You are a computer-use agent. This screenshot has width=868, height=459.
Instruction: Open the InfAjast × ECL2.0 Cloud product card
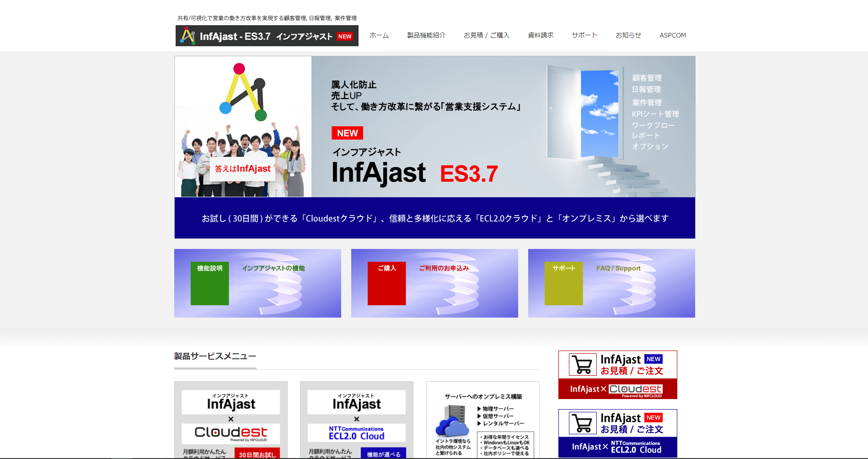[357, 420]
